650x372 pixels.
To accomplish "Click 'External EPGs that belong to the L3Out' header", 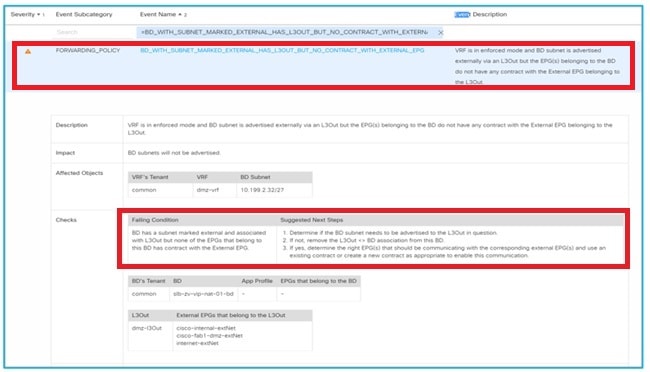I will (231, 316).
